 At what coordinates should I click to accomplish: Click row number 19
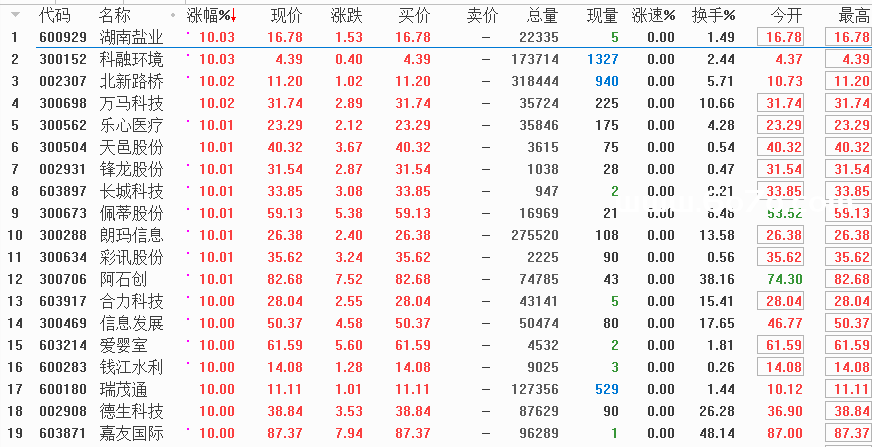[15, 433]
